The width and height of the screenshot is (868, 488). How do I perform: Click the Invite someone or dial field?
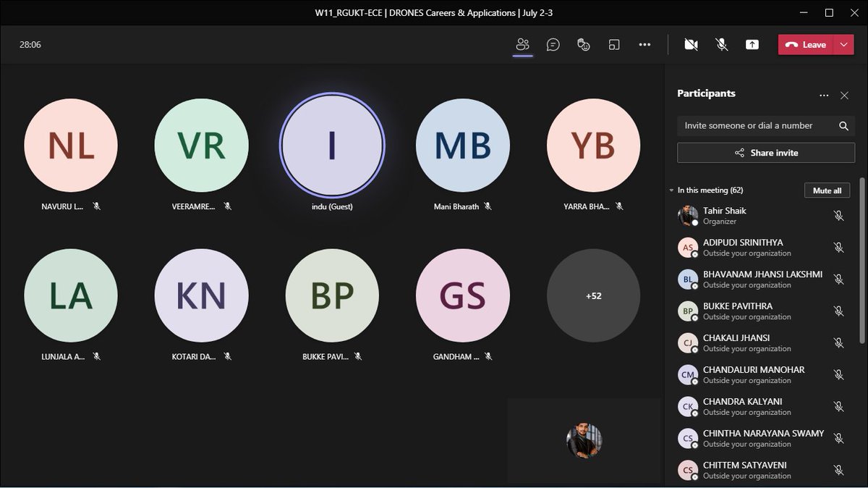pyautogui.click(x=766, y=126)
